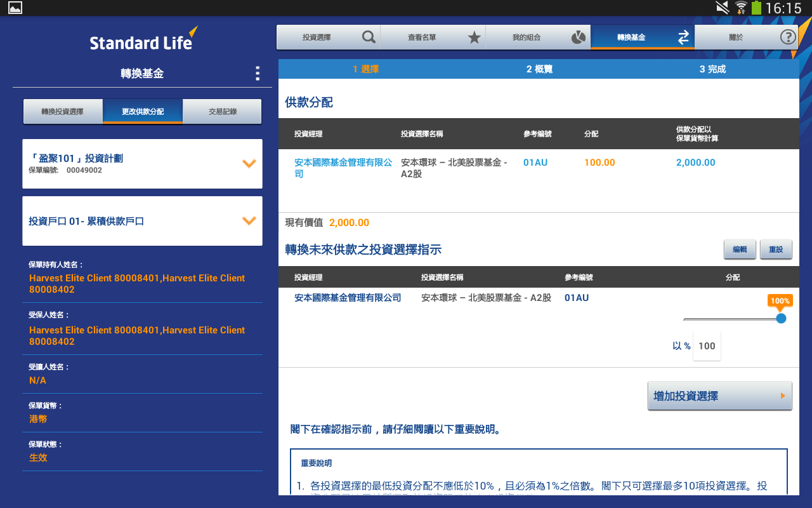The image size is (812, 508).
Task: Open the 關於 tab
Action: pyautogui.click(x=747, y=37)
